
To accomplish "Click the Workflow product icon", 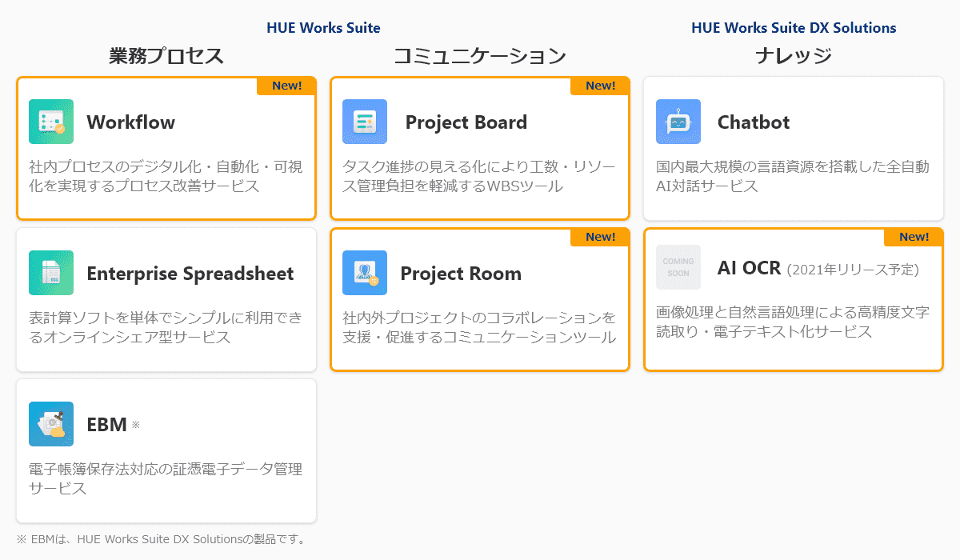I will [51, 122].
